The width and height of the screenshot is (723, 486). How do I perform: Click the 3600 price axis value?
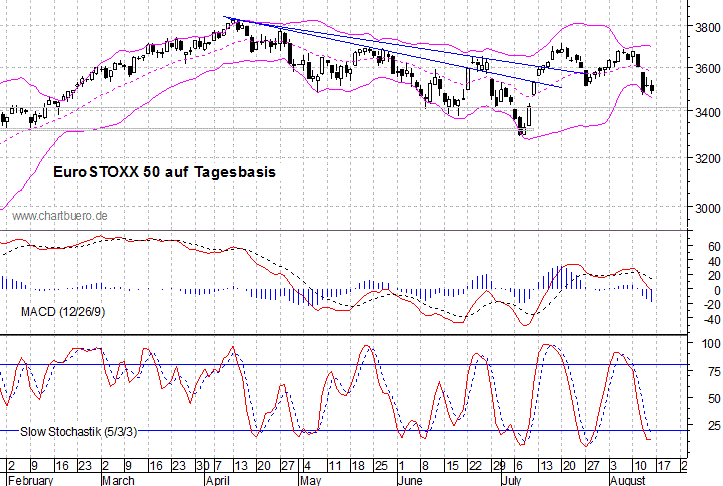click(708, 69)
